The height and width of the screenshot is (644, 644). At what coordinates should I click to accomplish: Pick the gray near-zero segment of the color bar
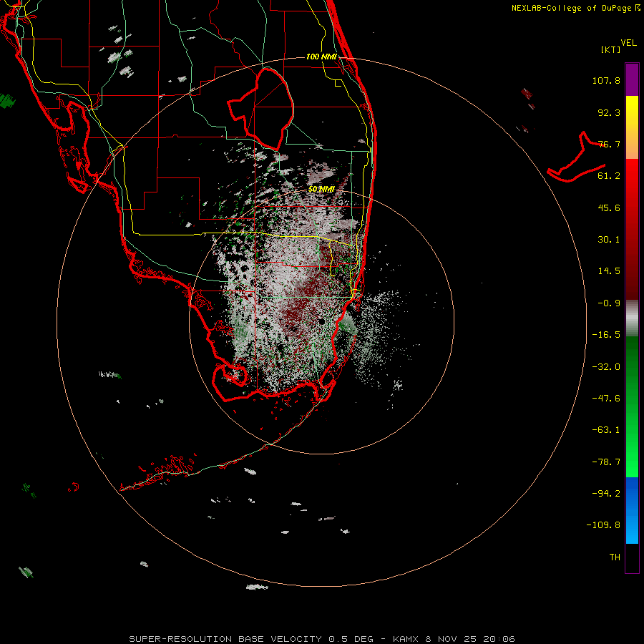(x=632, y=318)
